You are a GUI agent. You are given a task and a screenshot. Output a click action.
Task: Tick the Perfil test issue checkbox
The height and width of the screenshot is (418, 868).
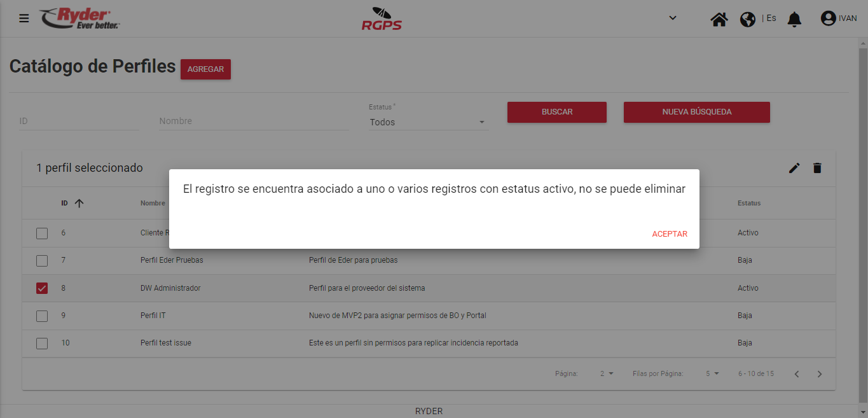coord(42,344)
